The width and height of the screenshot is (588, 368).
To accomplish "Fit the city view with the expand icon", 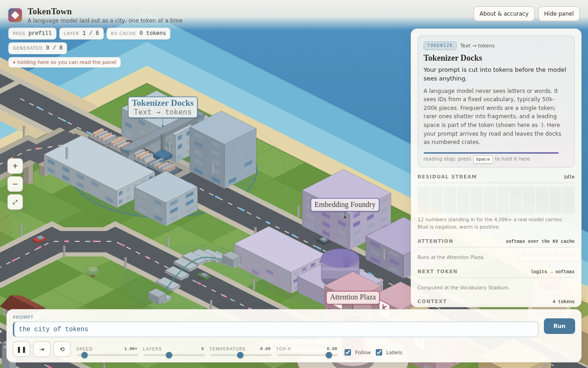I will coord(15,202).
